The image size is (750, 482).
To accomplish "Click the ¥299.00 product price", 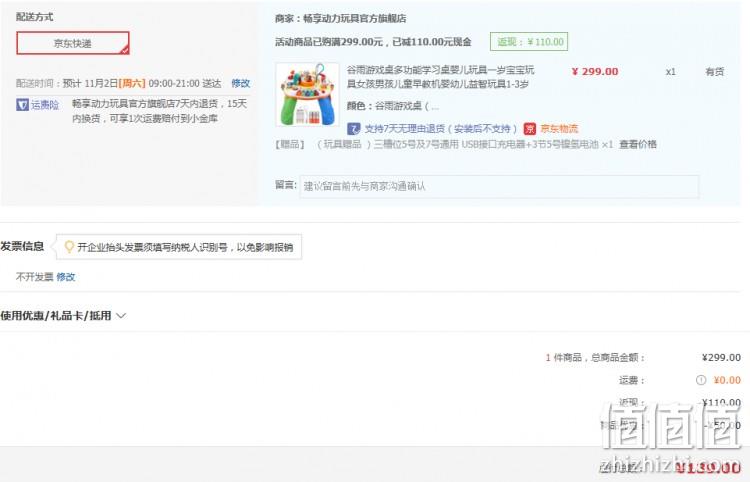I will tap(595, 72).
